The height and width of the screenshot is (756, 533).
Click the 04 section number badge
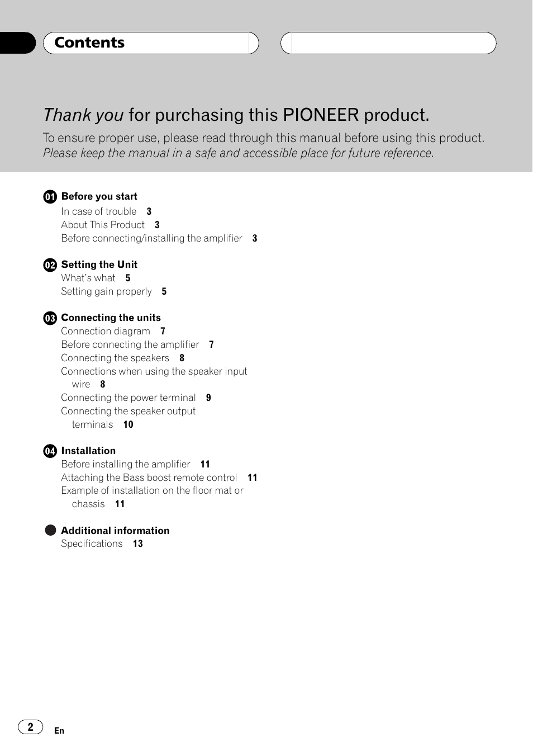[50, 451]
